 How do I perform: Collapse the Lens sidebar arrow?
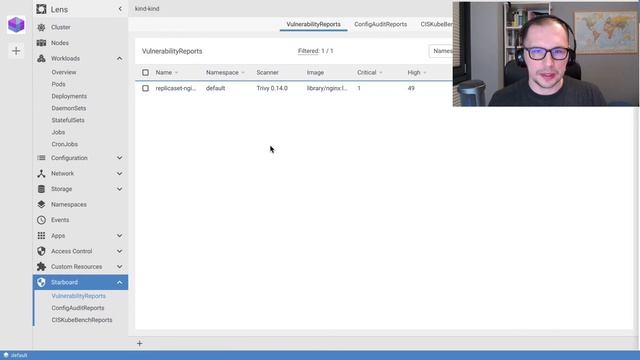[x=120, y=9]
